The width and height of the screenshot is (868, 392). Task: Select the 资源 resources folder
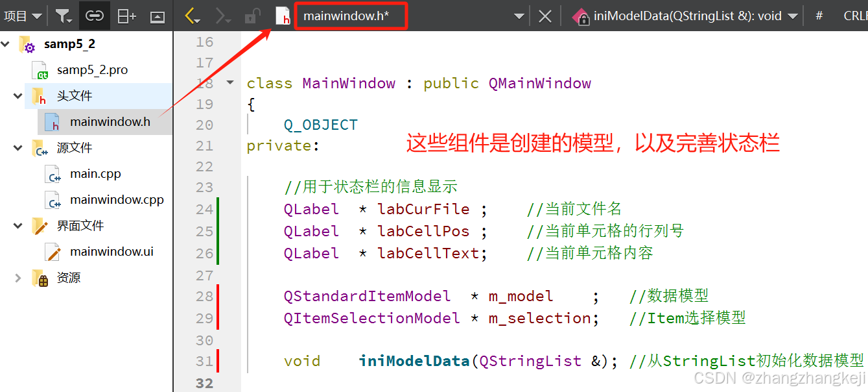pos(69,278)
